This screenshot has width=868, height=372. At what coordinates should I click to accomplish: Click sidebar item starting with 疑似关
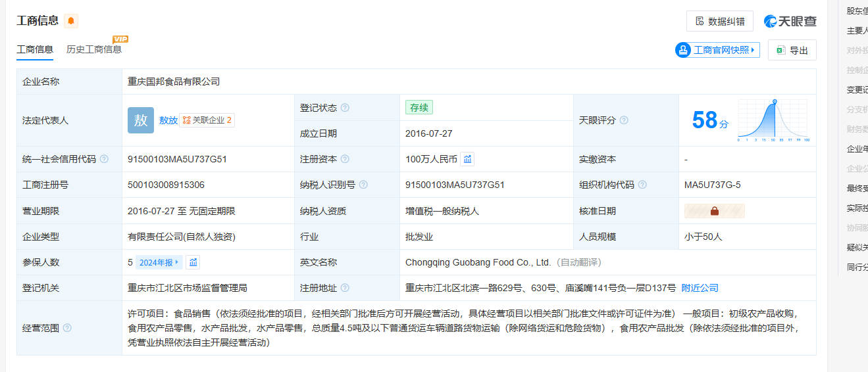[857, 247]
